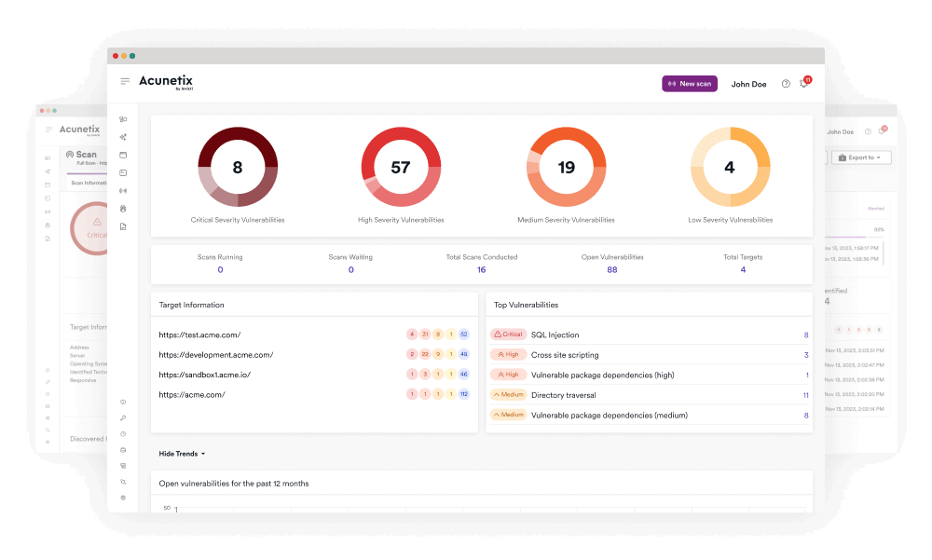Open the bug vulnerabilities icon in sidebar
Image resolution: width=932 pixels, height=560 pixels.
coord(123,209)
